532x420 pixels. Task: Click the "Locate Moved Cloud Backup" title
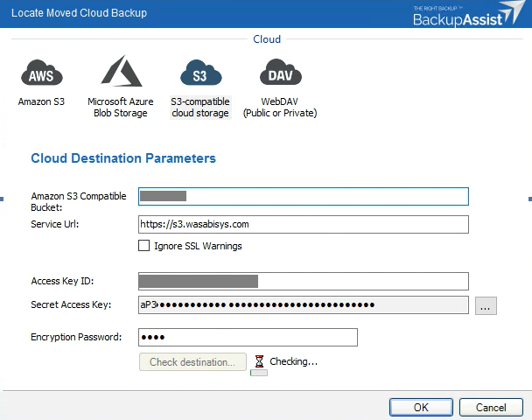[x=79, y=13]
